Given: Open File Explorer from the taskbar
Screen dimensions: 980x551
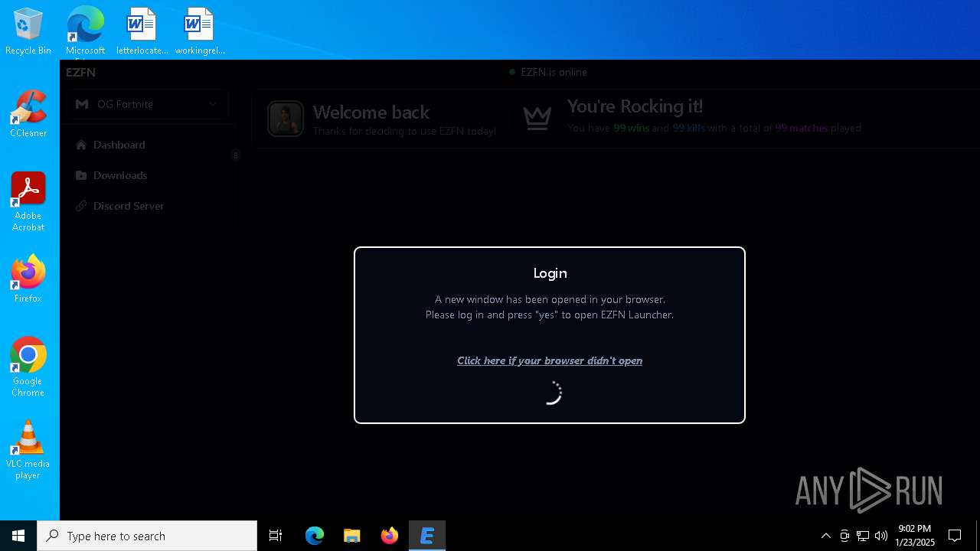Looking at the screenshot, I should (x=352, y=536).
